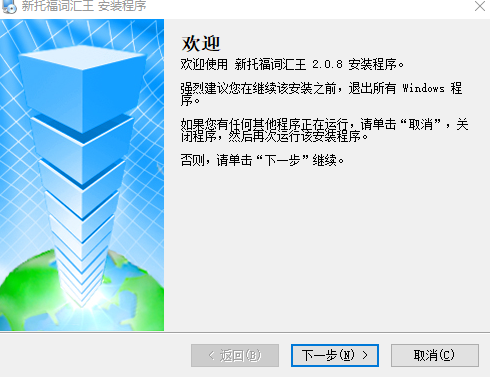Click the word Windows in the paragraph

tap(423, 89)
